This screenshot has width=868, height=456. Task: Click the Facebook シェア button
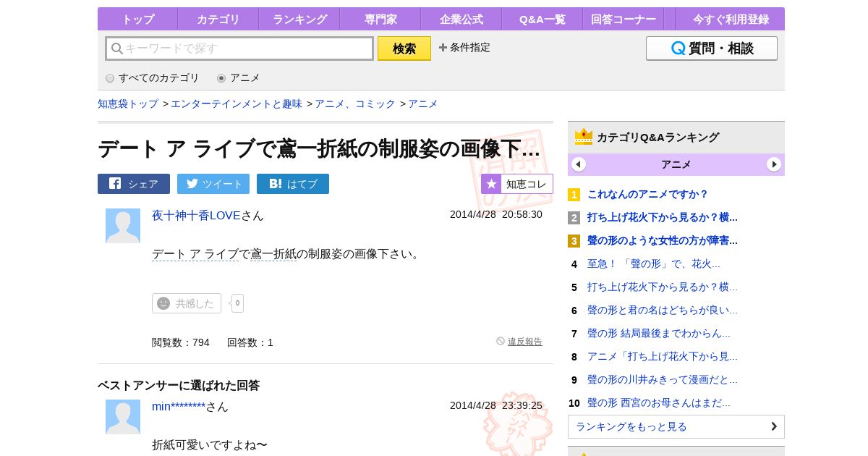(x=134, y=184)
